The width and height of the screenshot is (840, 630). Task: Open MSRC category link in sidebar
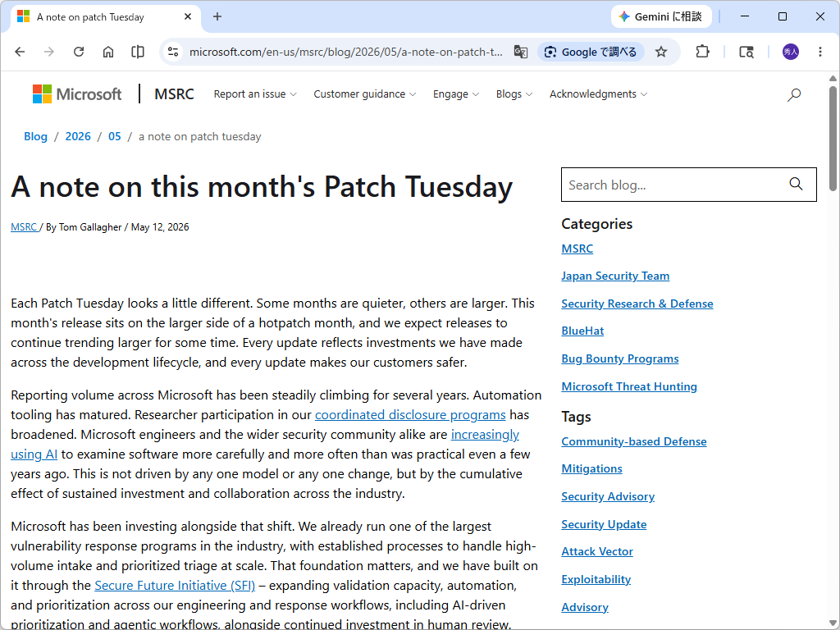[577, 249]
